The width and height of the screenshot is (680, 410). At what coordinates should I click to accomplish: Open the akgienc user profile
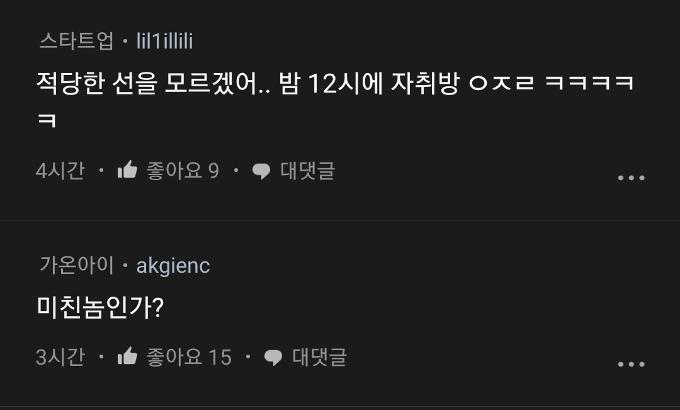click(173, 266)
